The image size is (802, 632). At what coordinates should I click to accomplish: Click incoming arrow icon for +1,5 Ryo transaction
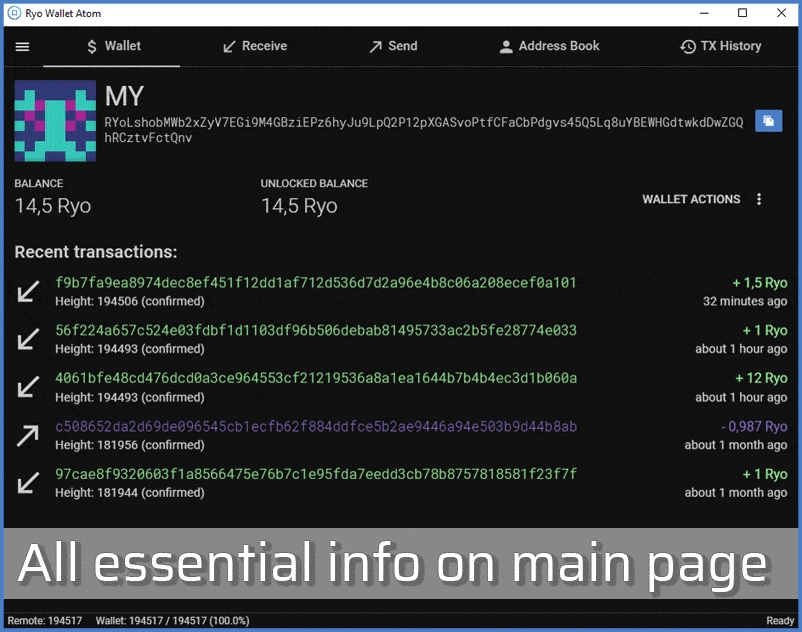click(28, 291)
